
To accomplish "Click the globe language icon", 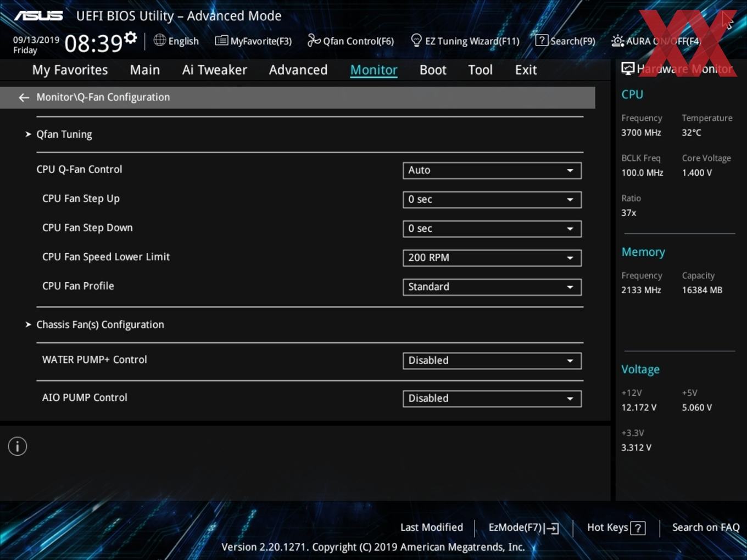I will [159, 40].
